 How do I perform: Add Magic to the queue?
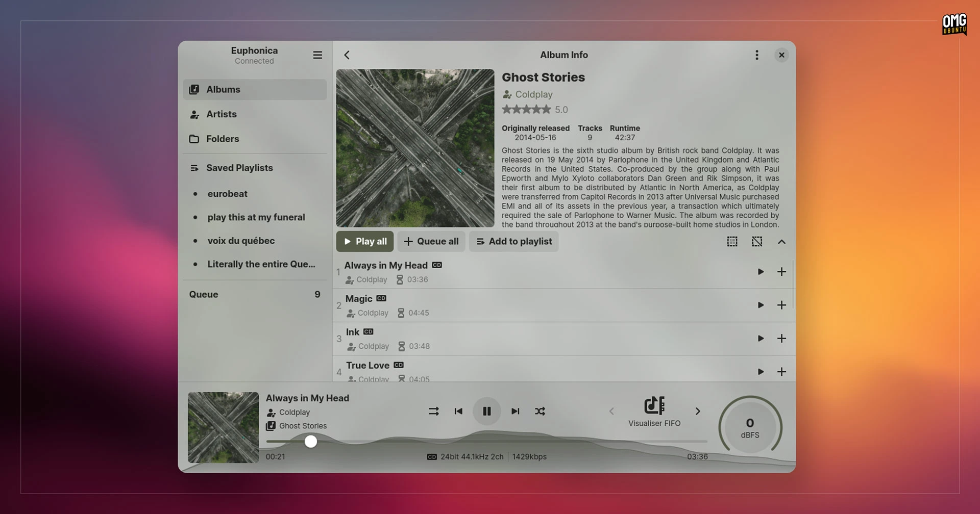click(x=781, y=305)
